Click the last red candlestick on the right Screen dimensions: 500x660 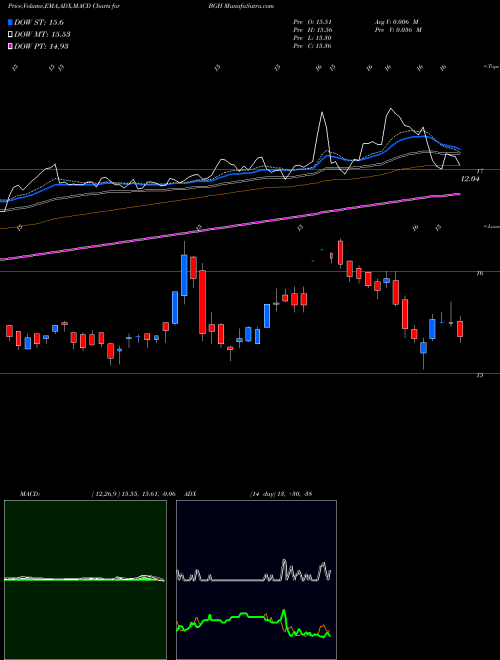point(460,329)
